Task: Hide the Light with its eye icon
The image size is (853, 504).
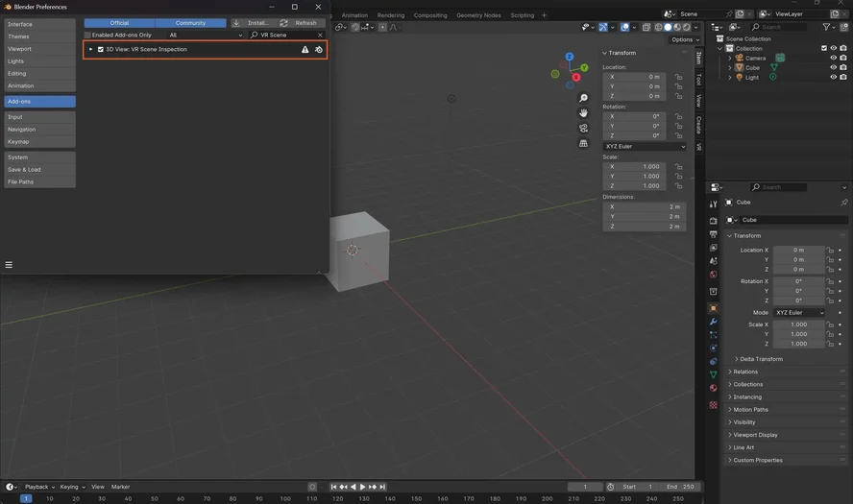Action: pos(833,77)
